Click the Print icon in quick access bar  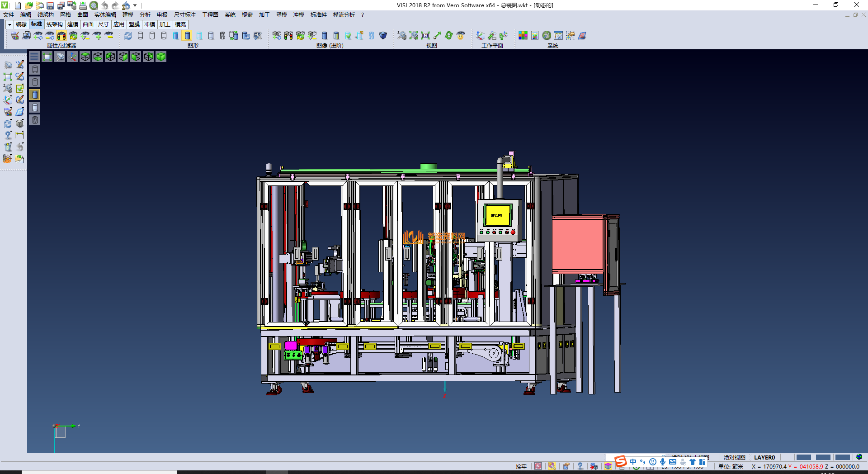pyautogui.click(x=83, y=5)
